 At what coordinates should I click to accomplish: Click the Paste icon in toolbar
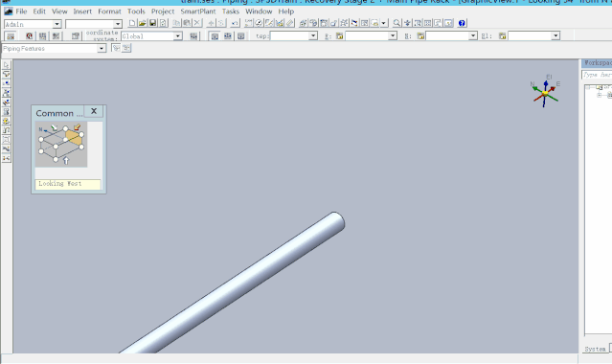pos(187,23)
